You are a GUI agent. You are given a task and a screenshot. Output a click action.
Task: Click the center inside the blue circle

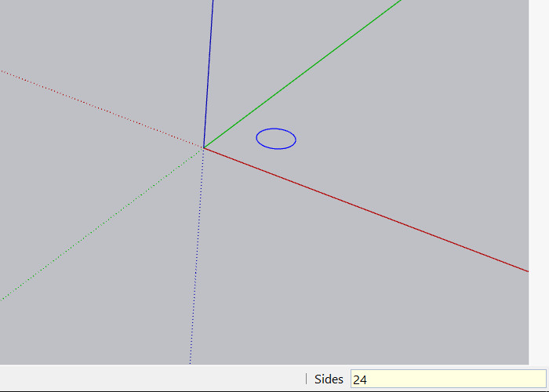pos(276,139)
